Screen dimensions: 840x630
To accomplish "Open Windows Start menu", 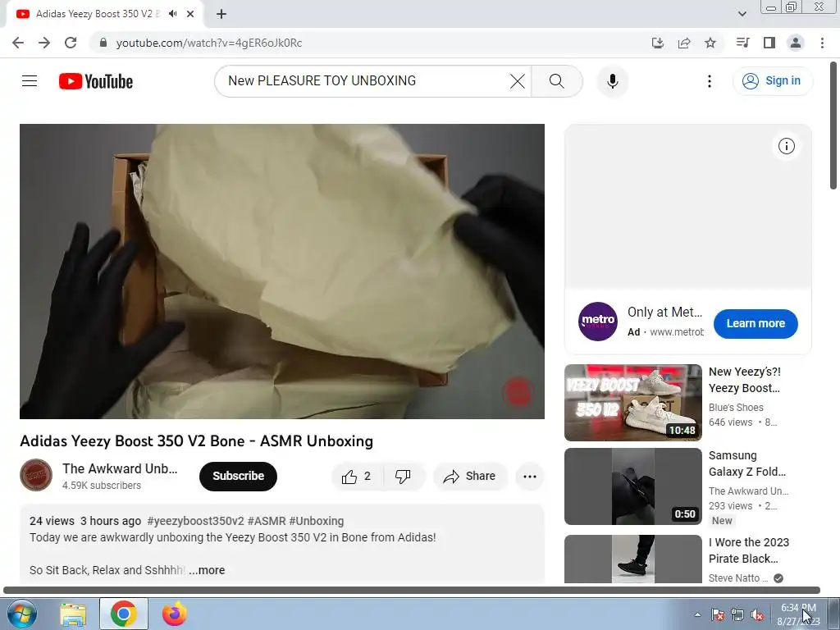I will (x=21, y=614).
